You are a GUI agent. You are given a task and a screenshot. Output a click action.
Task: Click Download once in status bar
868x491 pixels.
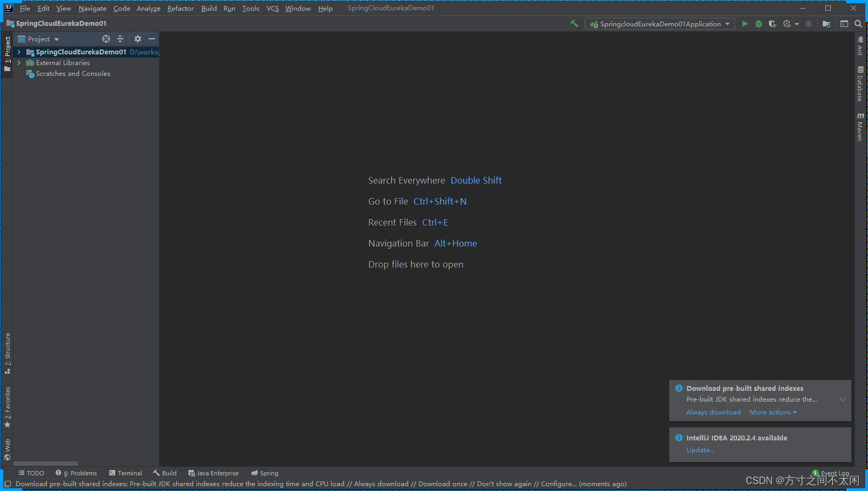pos(443,484)
